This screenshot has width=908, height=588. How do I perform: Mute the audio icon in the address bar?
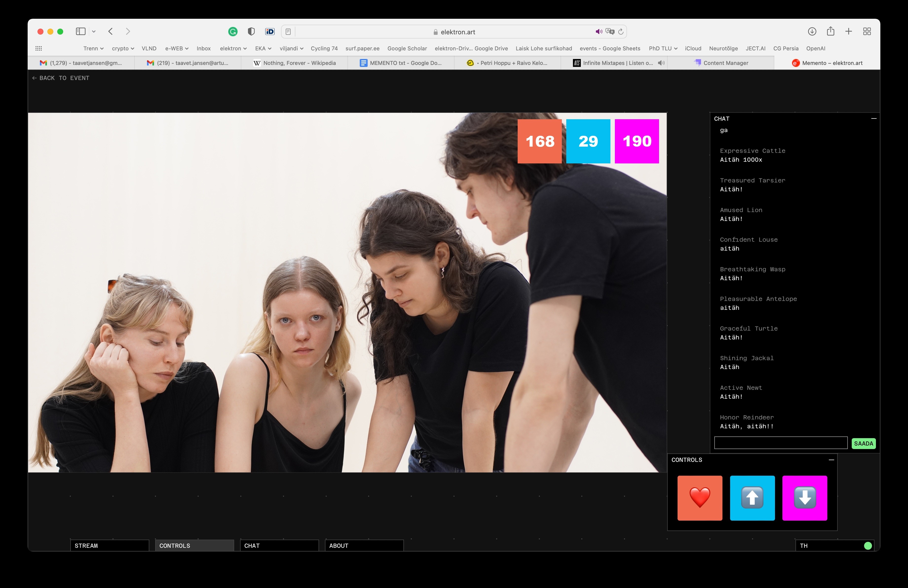(x=599, y=32)
